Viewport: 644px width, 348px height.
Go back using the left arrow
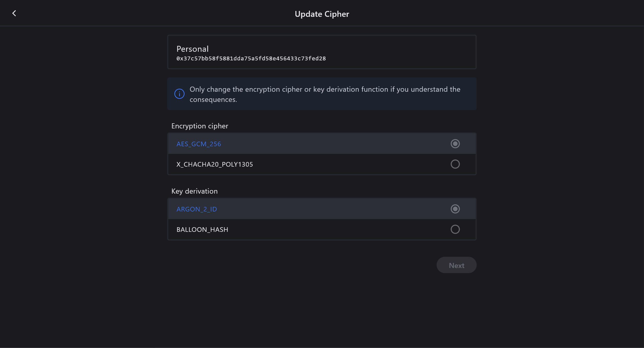point(14,14)
